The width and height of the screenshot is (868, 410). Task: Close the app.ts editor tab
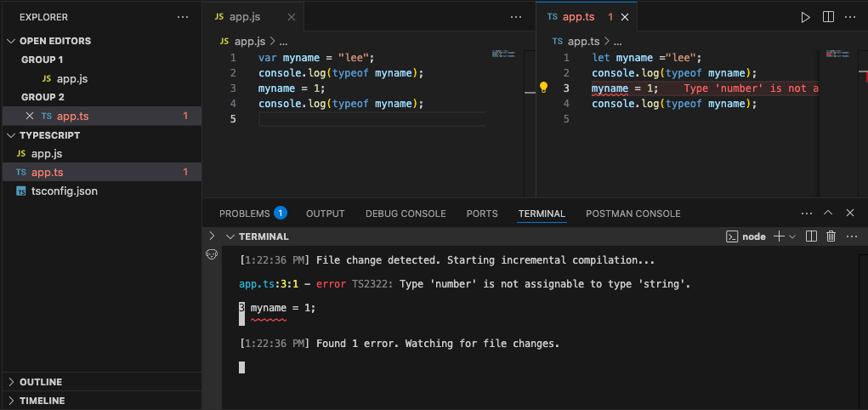point(626,17)
